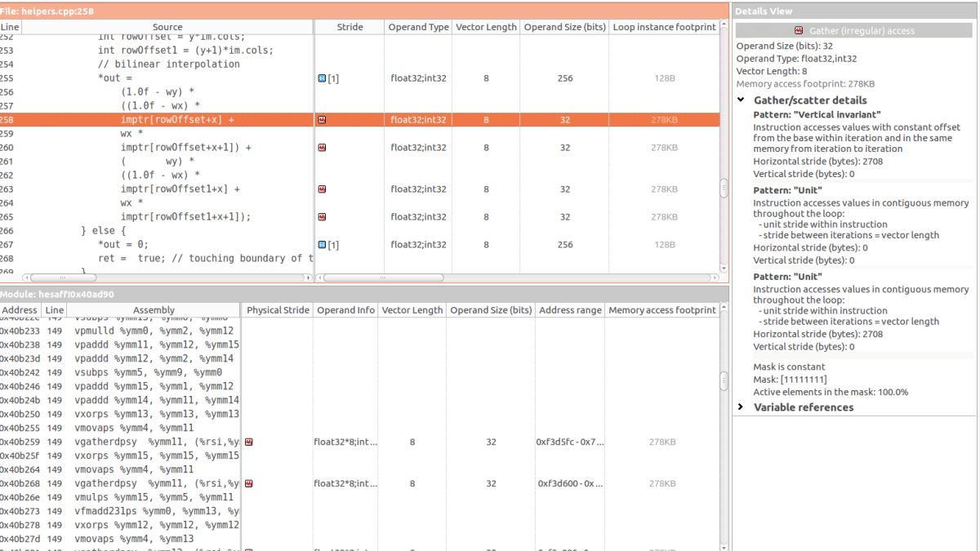Expand the Variable references section
The image size is (980, 551).
(x=742, y=407)
